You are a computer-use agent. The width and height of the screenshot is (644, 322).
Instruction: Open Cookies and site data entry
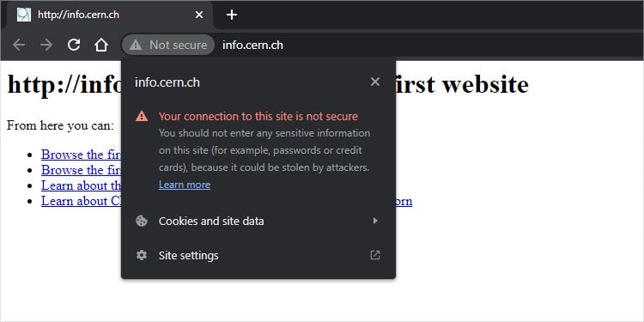(x=258, y=221)
